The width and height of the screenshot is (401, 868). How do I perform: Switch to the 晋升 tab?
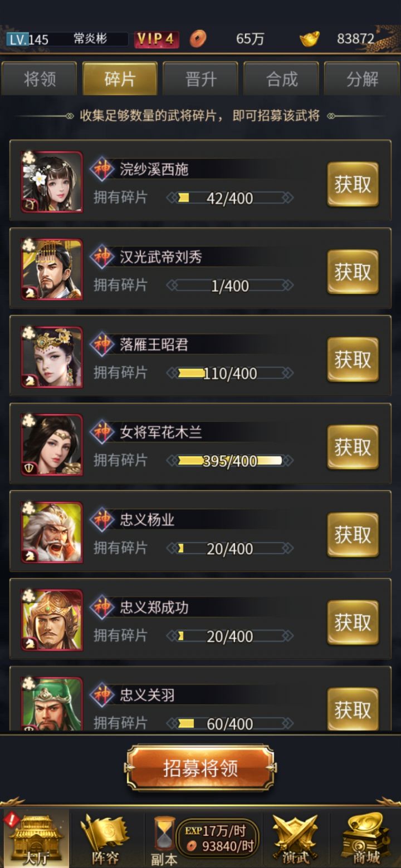click(200, 78)
